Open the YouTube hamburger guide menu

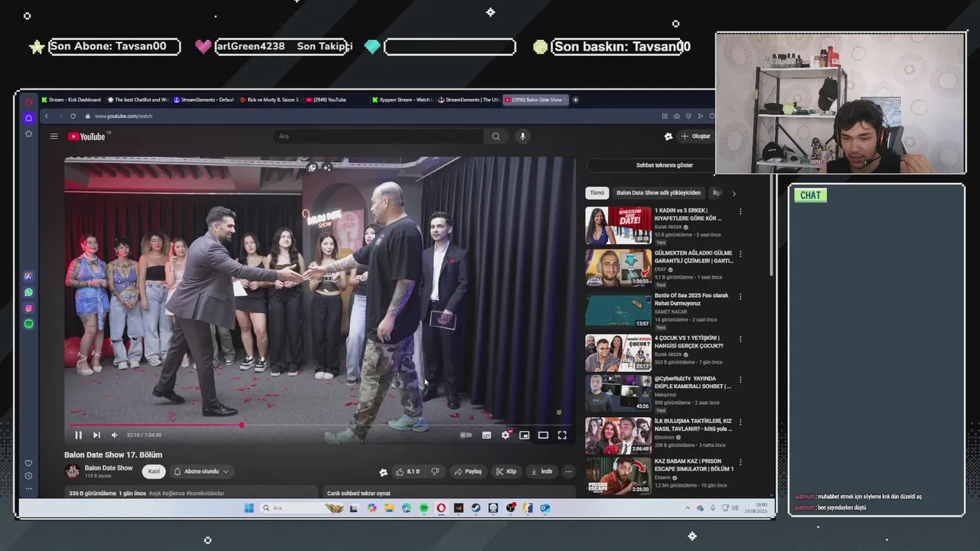point(54,136)
